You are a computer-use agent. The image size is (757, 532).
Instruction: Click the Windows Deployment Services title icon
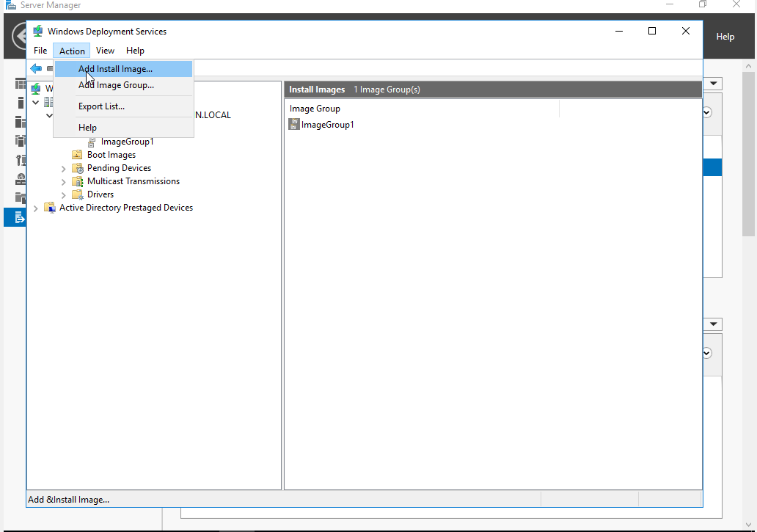click(x=38, y=32)
